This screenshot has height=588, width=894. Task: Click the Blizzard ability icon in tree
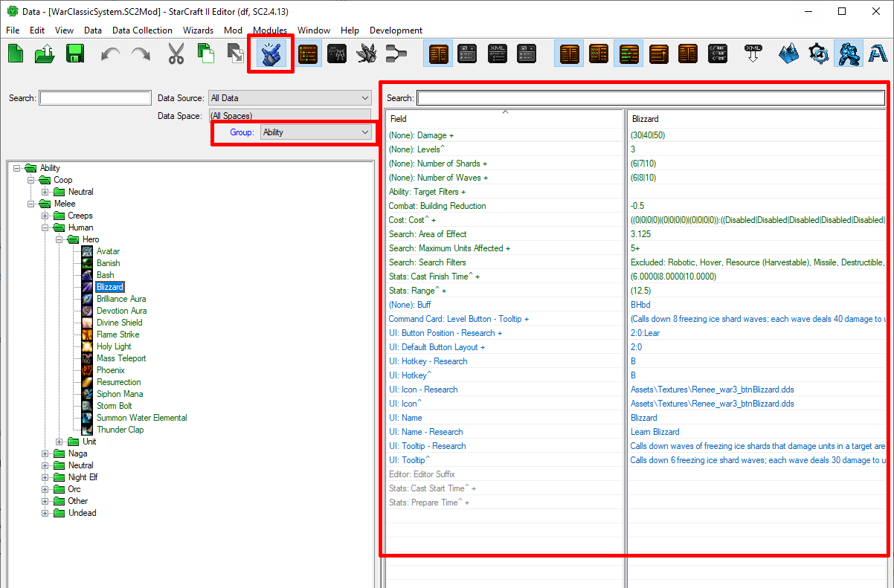[87, 287]
